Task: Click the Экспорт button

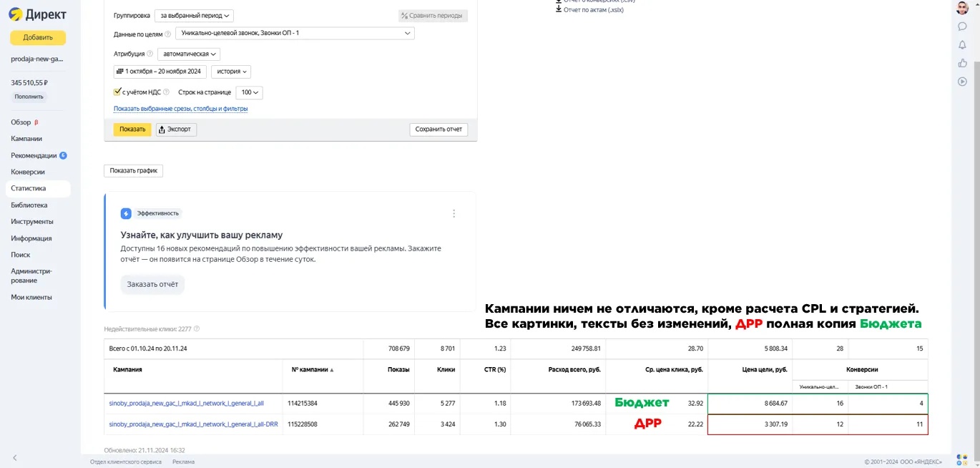Action: tap(176, 130)
